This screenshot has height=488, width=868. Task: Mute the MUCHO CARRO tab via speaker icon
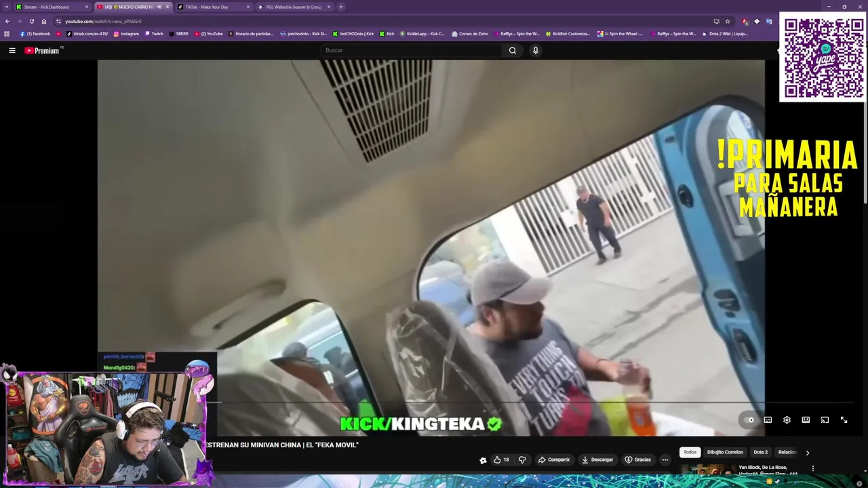(159, 7)
